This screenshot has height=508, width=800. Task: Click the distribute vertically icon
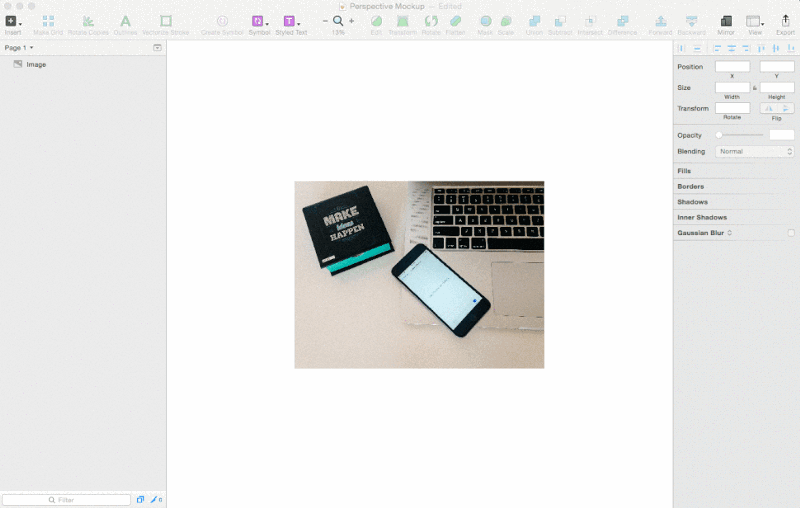[697, 48]
